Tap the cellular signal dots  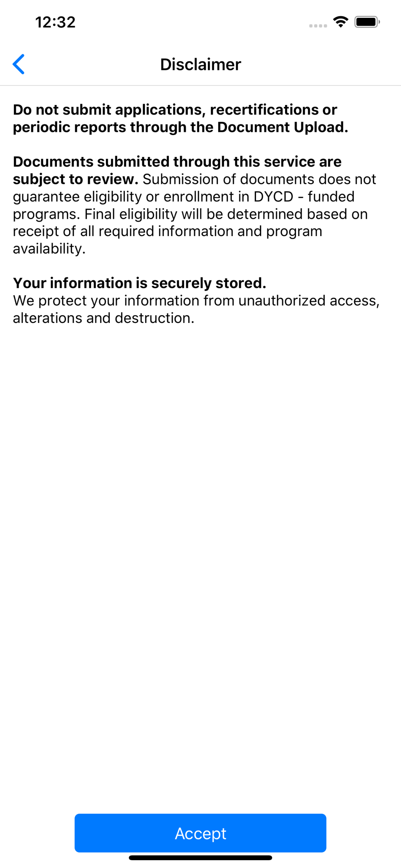(318, 26)
